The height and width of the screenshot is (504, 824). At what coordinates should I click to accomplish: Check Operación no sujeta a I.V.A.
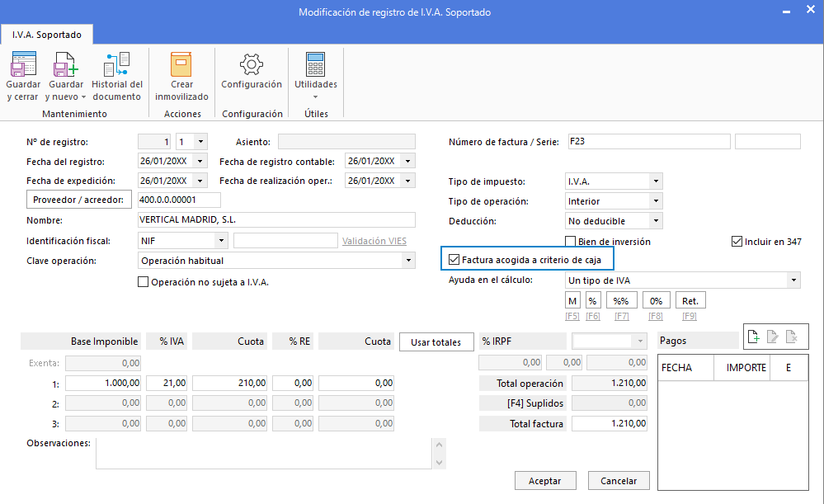[x=143, y=281]
